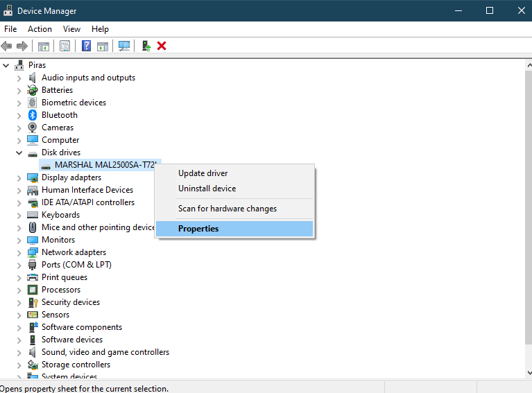The image size is (532, 393).
Task: Collapse the Piras root node
Action: click(6, 65)
